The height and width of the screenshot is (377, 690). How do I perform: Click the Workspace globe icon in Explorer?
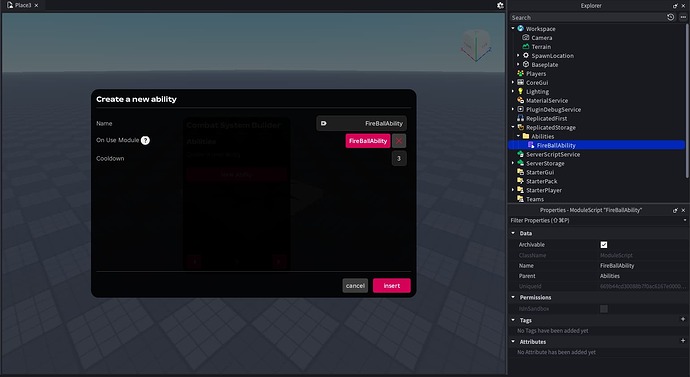(521, 29)
